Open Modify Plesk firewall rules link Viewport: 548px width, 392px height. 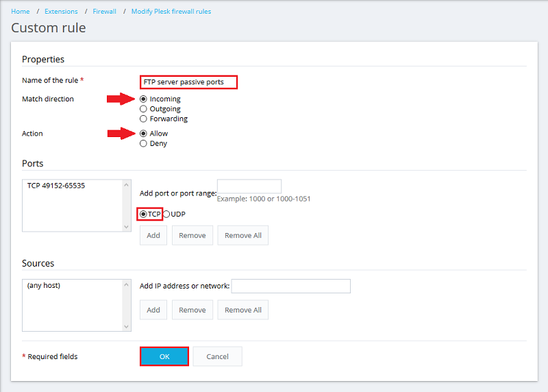click(171, 12)
